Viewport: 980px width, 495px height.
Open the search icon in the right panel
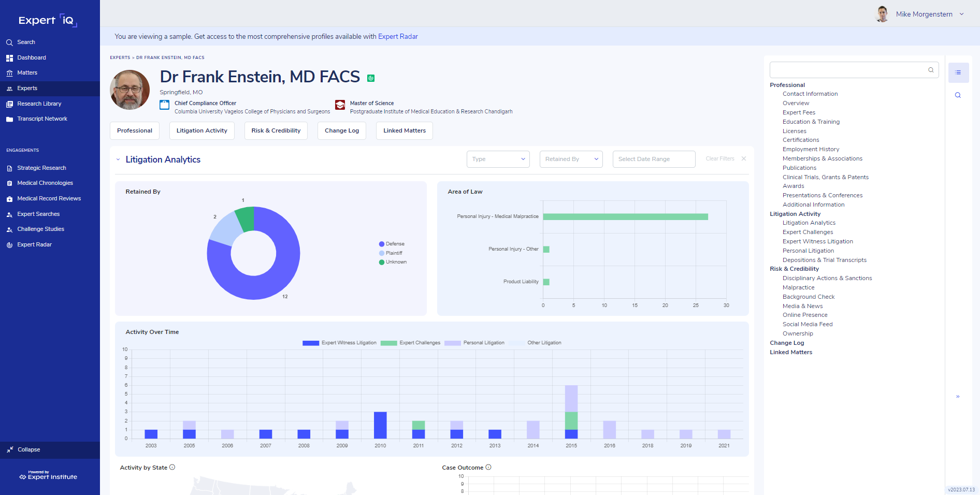(x=958, y=95)
